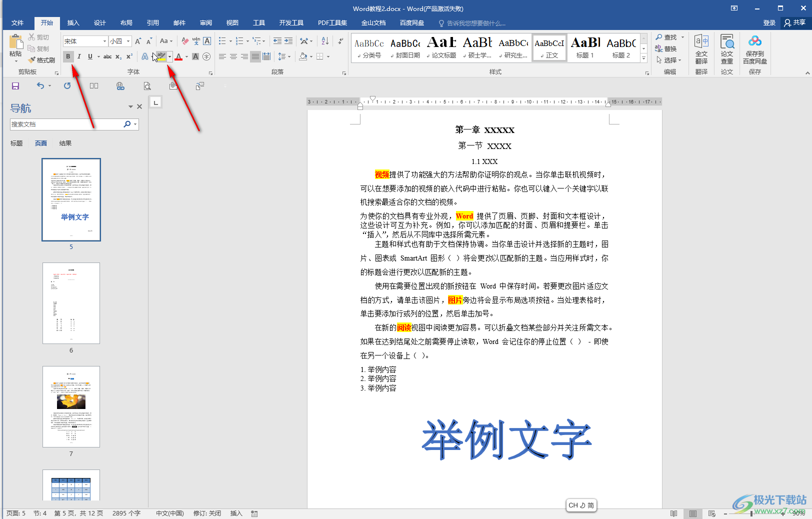Open the 插入 ribbon tab

pos(73,23)
